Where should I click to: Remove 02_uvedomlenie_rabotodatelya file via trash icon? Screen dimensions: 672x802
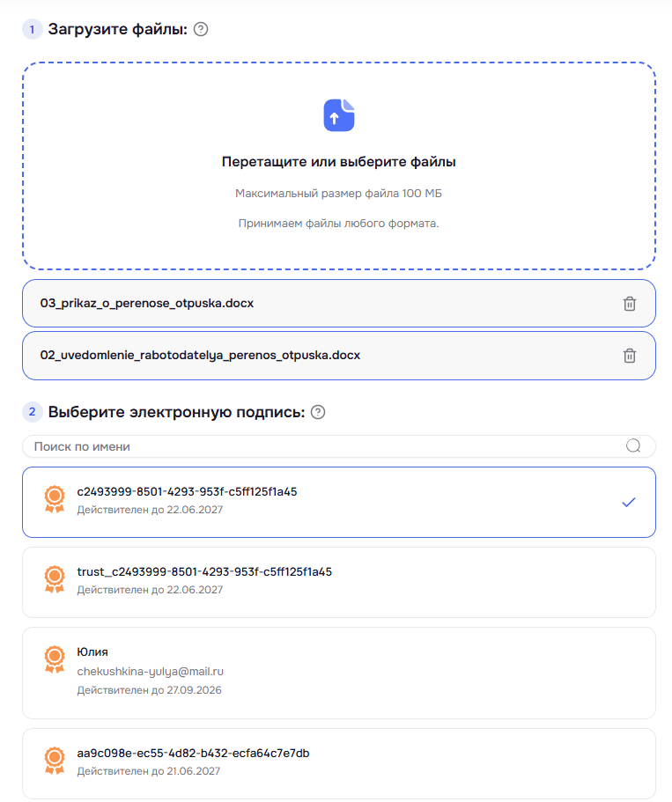[630, 356]
